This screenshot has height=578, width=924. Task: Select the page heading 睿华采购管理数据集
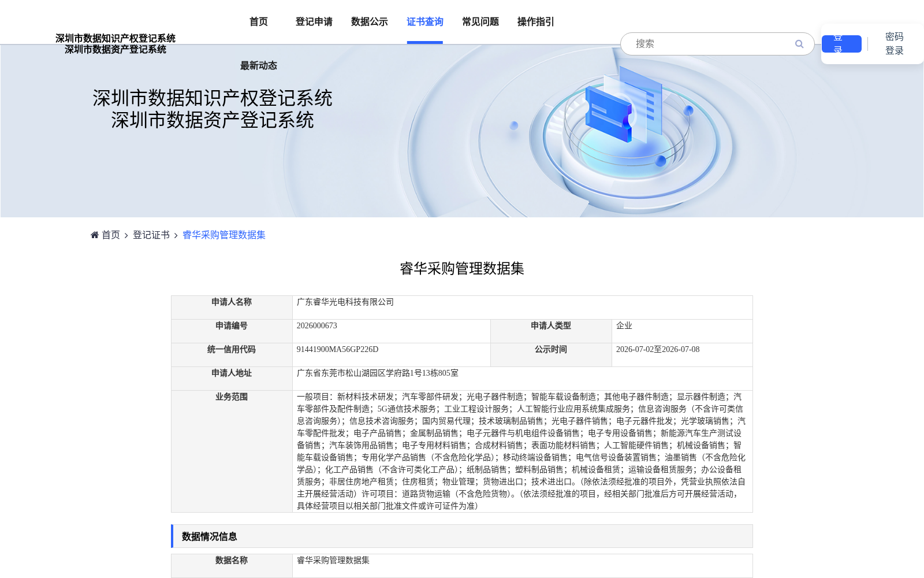click(462, 268)
